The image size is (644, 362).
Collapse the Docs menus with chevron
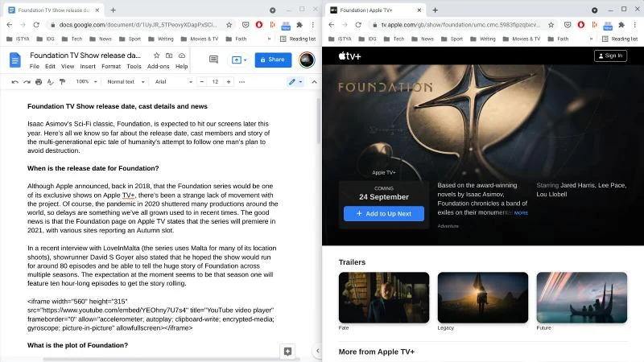point(314,82)
